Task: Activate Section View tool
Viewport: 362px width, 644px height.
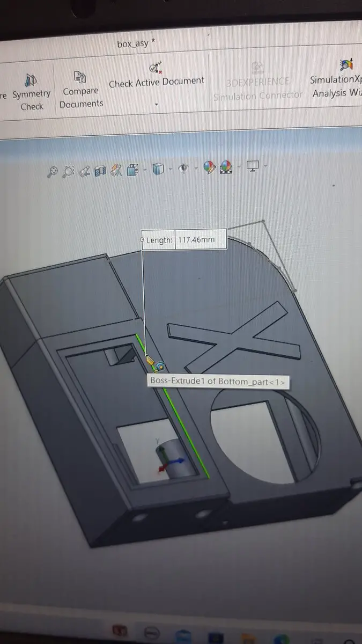Action: coord(100,171)
